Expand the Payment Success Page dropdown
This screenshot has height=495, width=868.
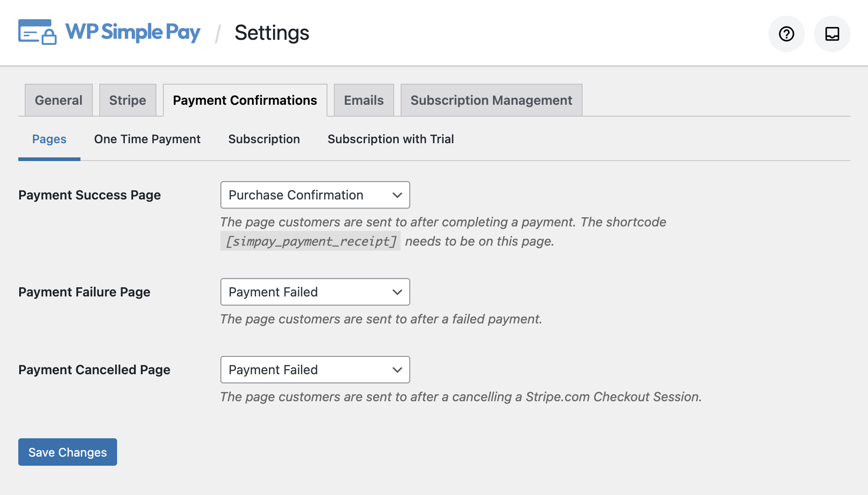coord(315,195)
